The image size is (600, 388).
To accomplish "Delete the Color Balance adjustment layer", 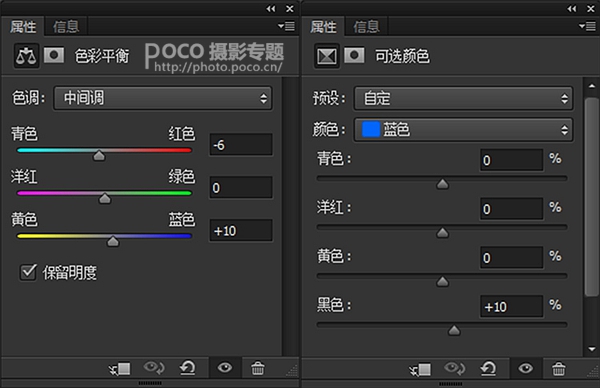I will (x=258, y=368).
